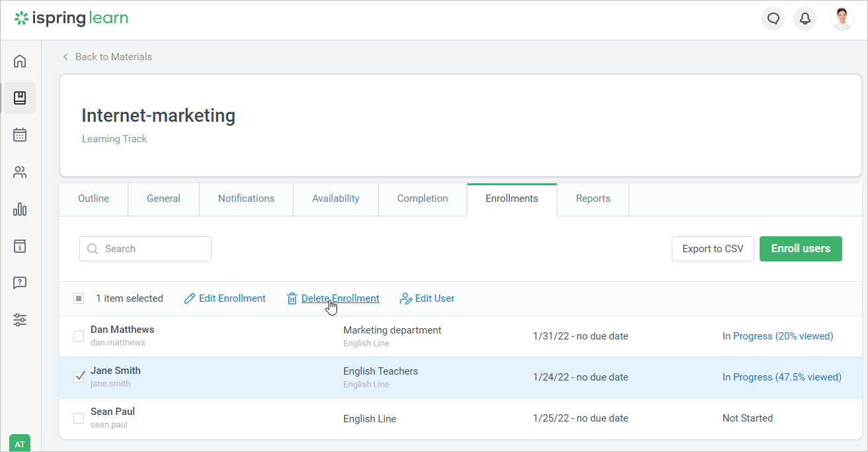Click the trash icon next to Delete Enrollment

tap(292, 298)
